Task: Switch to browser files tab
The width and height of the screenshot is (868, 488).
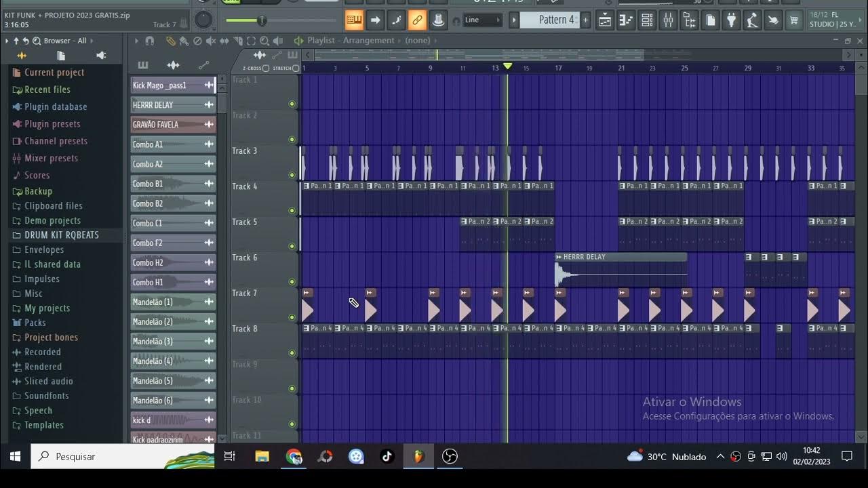Action: click(61, 56)
